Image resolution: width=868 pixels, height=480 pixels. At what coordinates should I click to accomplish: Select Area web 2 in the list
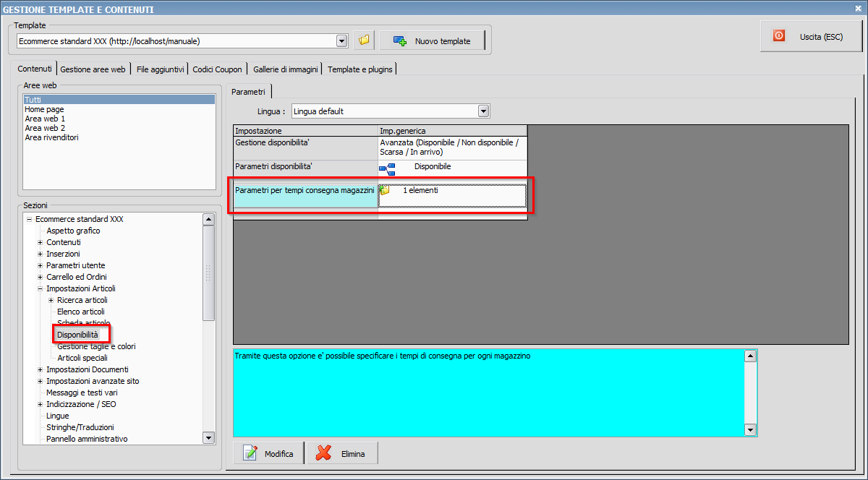(x=45, y=128)
